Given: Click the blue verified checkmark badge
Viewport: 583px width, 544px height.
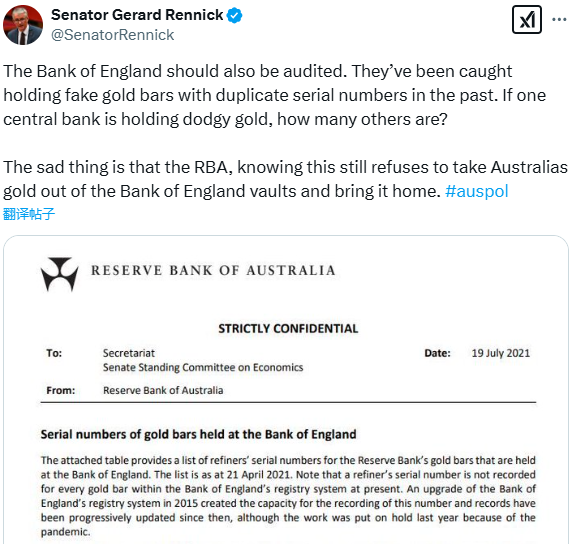Looking at the screenshot, I should pos(235,15).
